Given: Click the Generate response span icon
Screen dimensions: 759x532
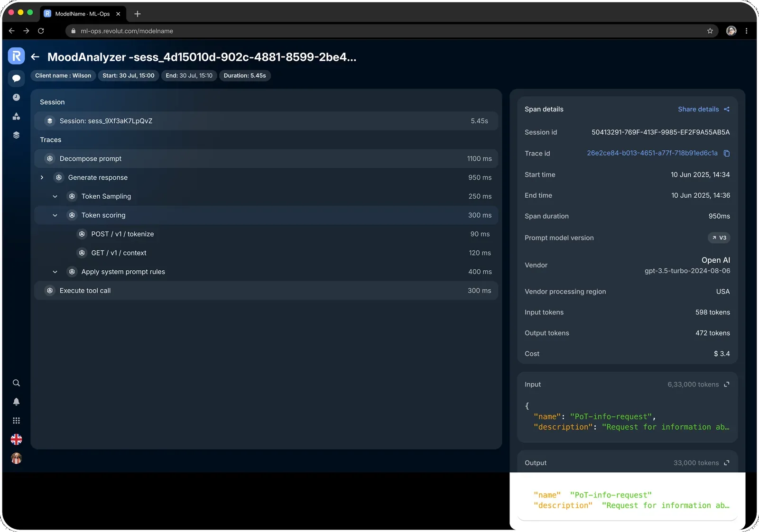Looking at the screenshot, I should (58, 177).
